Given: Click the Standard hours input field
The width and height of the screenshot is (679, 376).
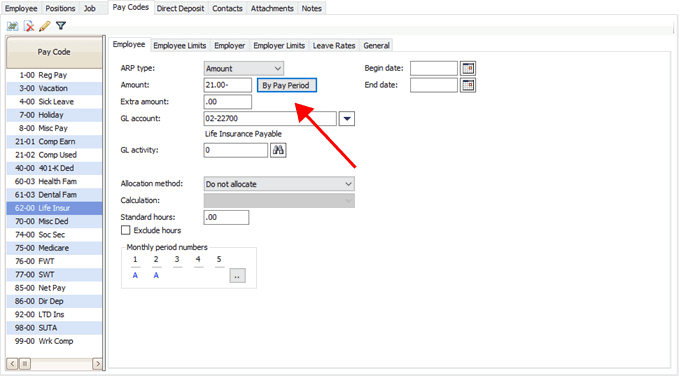Looking at the screenshot, I should (226, 217).
